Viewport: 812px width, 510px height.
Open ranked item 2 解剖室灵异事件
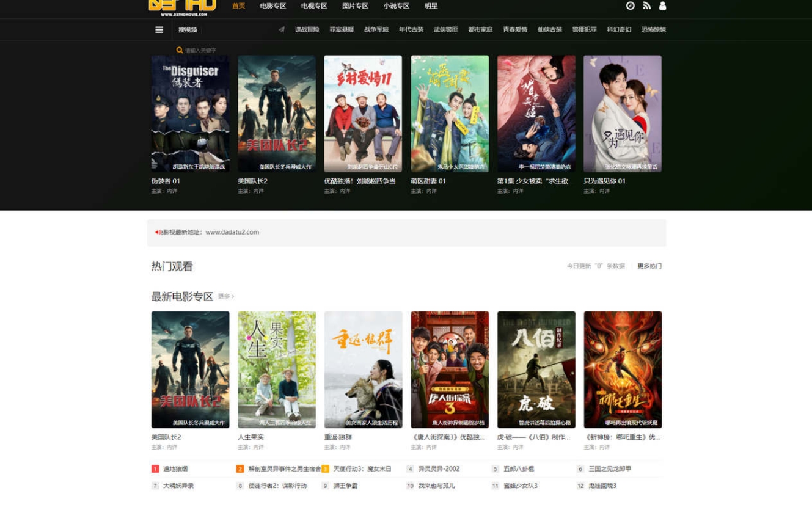coord(285,469)
